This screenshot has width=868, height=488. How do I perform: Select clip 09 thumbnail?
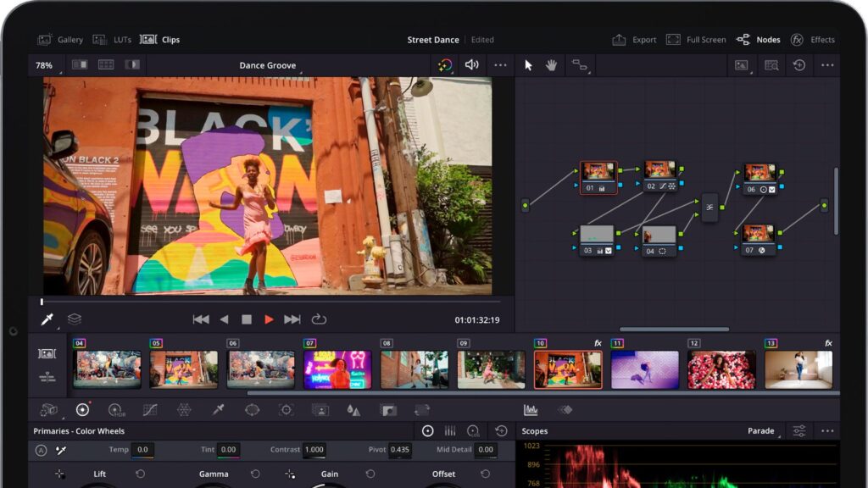tap(491, 369)
